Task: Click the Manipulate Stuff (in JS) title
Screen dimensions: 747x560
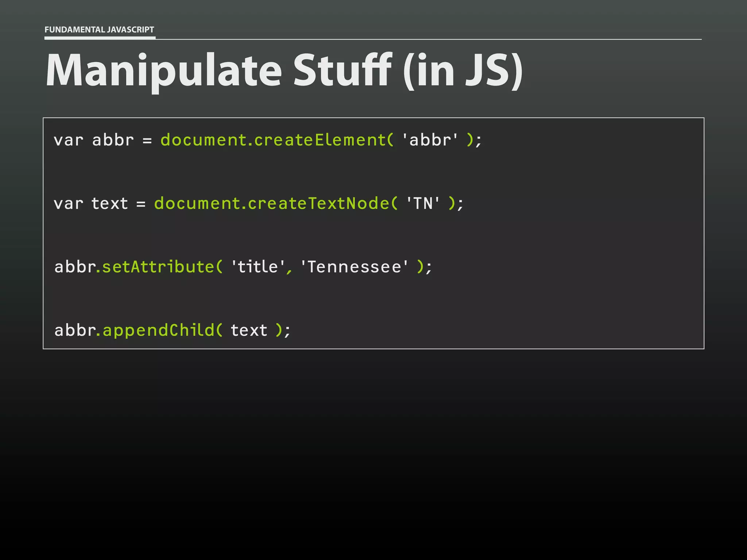Action: 284,70
